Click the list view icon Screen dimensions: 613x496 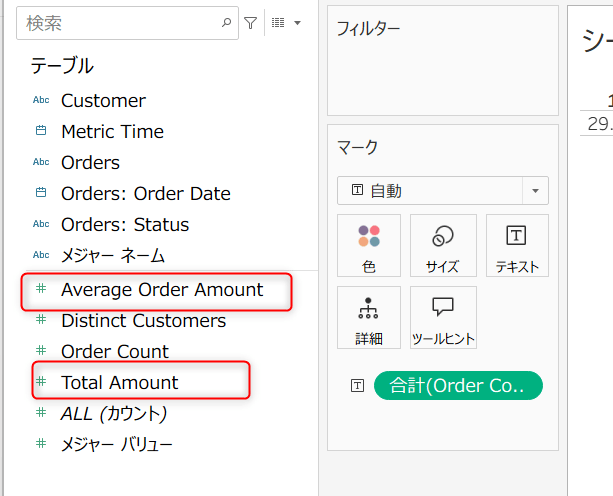click(x=278, y=23)
